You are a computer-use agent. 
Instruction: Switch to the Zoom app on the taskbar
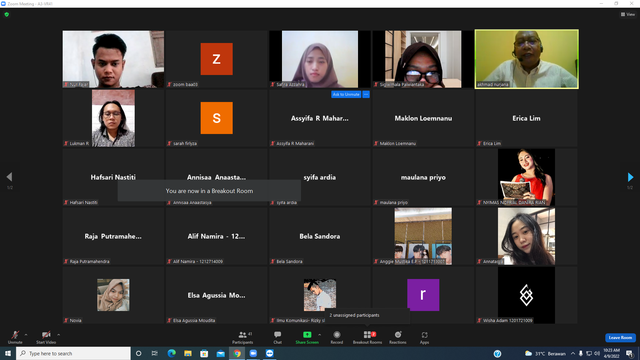(253, 353)
